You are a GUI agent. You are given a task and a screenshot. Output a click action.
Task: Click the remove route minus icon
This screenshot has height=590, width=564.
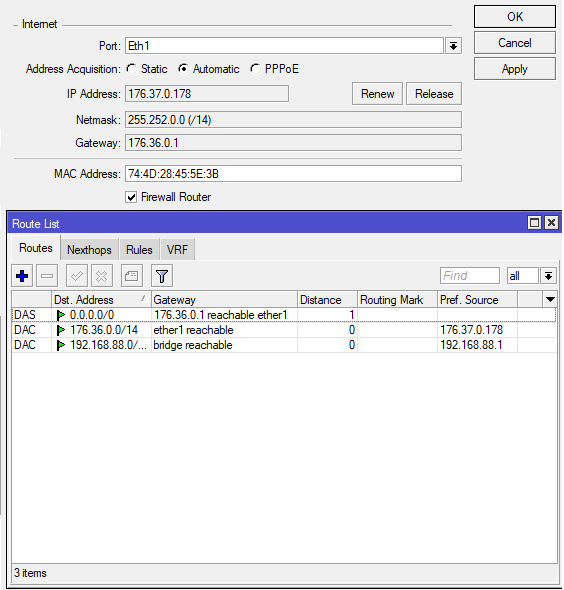pos(47,276)
